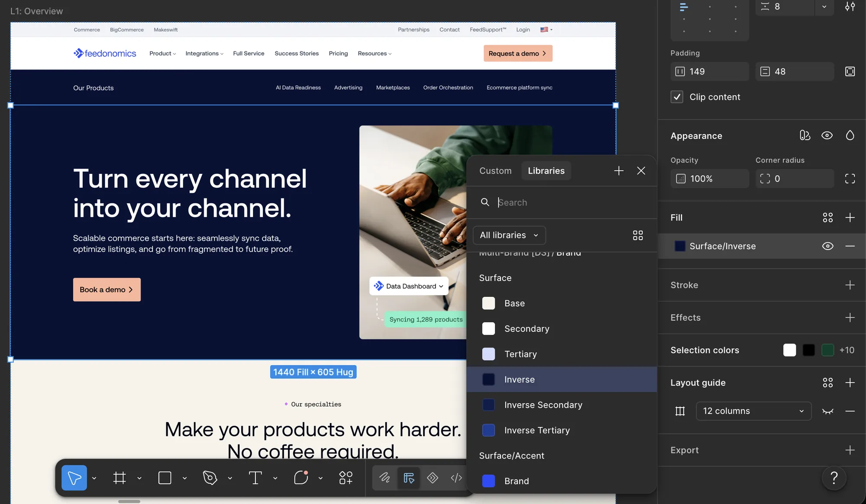
Task: Select the Pen tool
Action: (210, 478)
